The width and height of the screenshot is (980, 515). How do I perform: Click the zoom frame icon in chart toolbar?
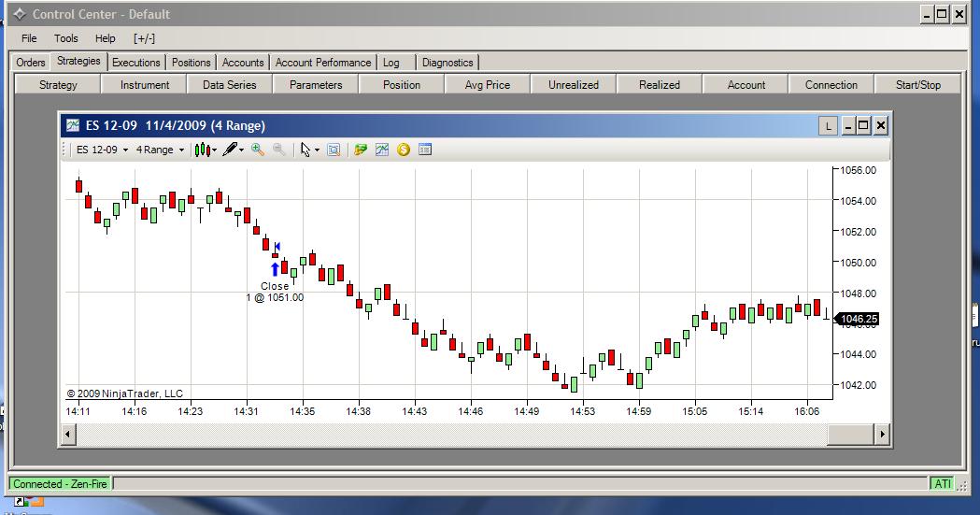[334, 150]
